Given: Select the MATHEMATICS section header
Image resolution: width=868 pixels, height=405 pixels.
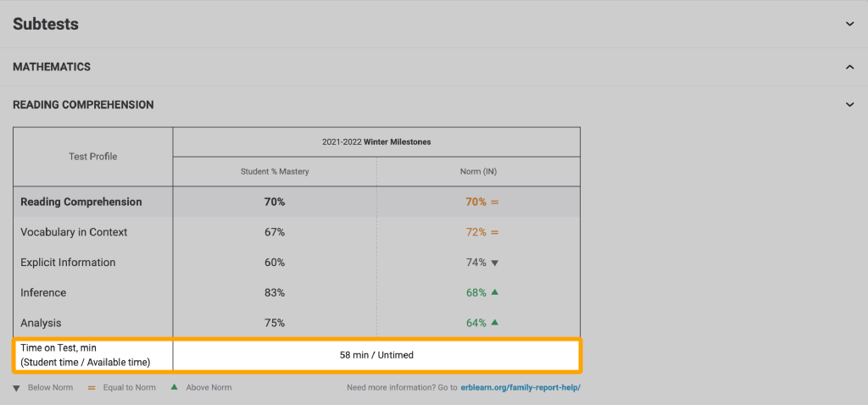Looking at the screenshot, I should (52, 67).
